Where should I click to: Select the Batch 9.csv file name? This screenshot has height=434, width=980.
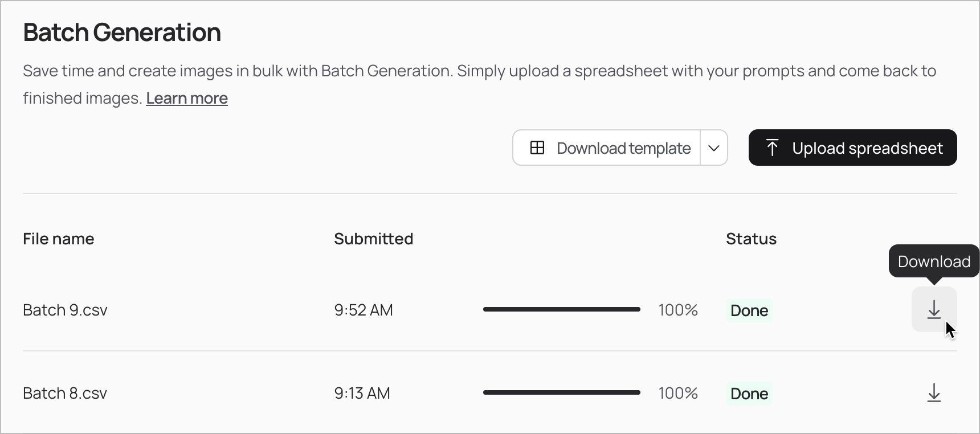pos(65,310)
